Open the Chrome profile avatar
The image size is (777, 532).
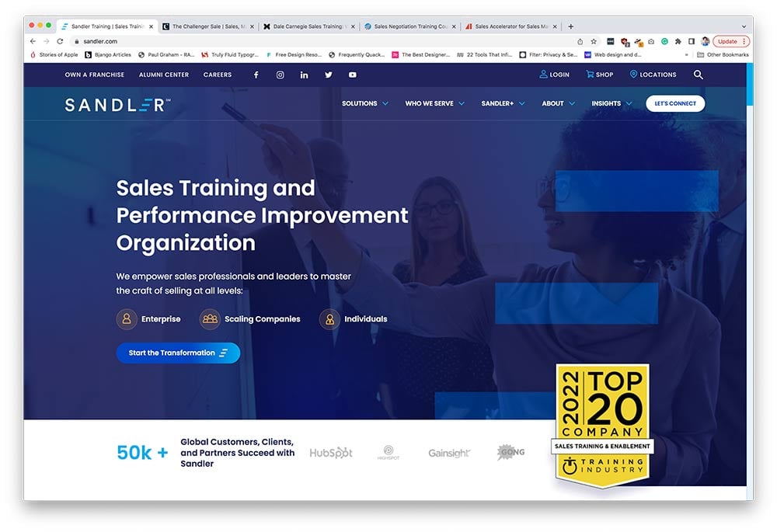pos(706,41)
